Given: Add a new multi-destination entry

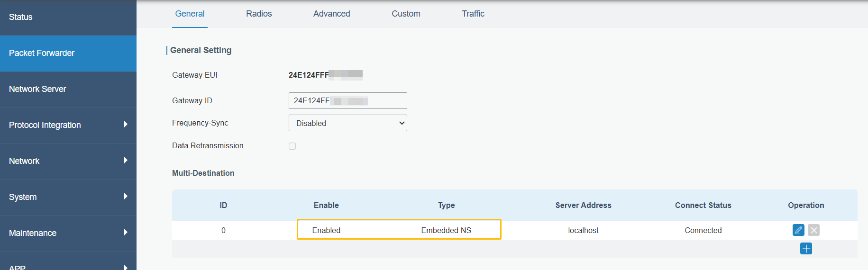Looking at the screenshot, I should click(x=806, y=248).
